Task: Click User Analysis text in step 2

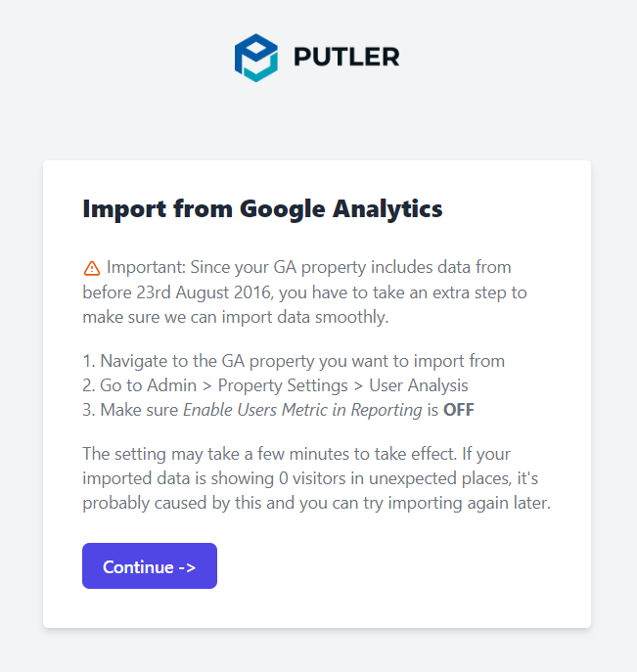Action: (419, 385)
